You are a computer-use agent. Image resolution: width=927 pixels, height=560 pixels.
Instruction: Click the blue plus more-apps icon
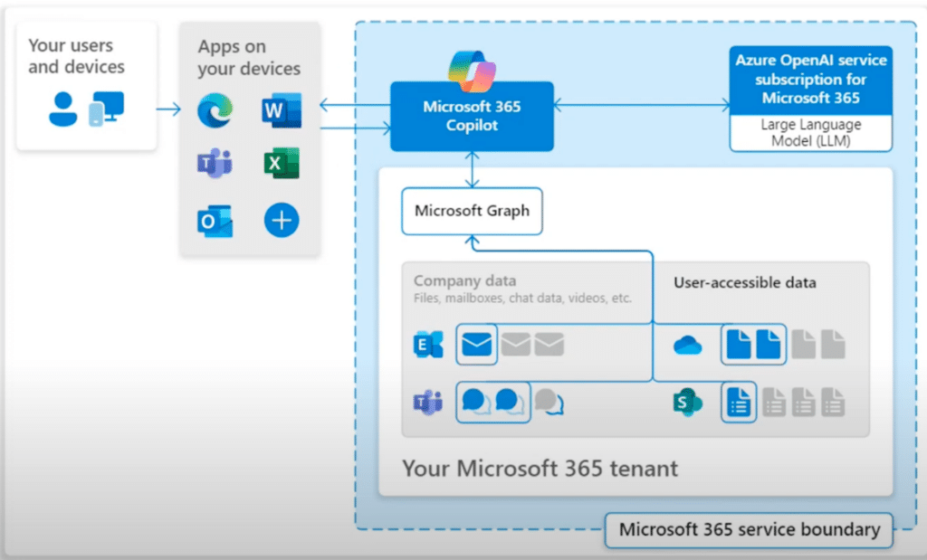click(281, 220)
